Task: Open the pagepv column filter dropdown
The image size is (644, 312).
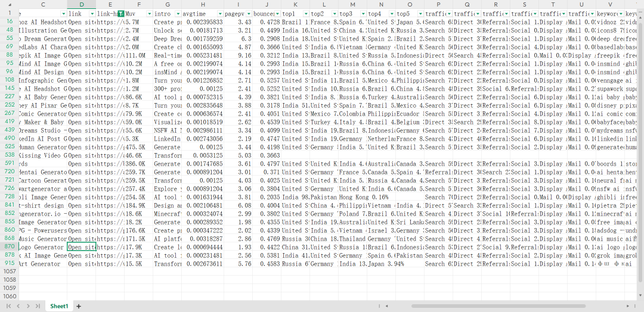Action: (x=249, y=14)
